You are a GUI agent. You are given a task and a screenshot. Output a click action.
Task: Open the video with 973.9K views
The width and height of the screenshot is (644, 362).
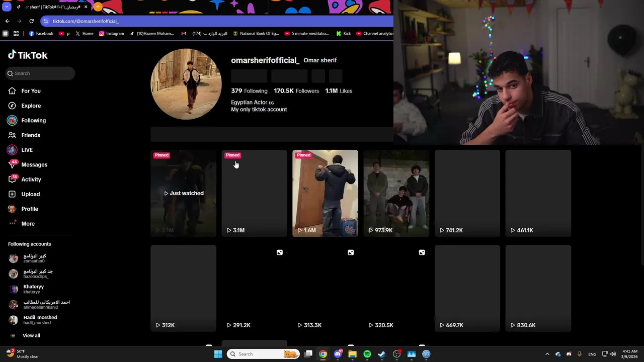coord(396,193)
